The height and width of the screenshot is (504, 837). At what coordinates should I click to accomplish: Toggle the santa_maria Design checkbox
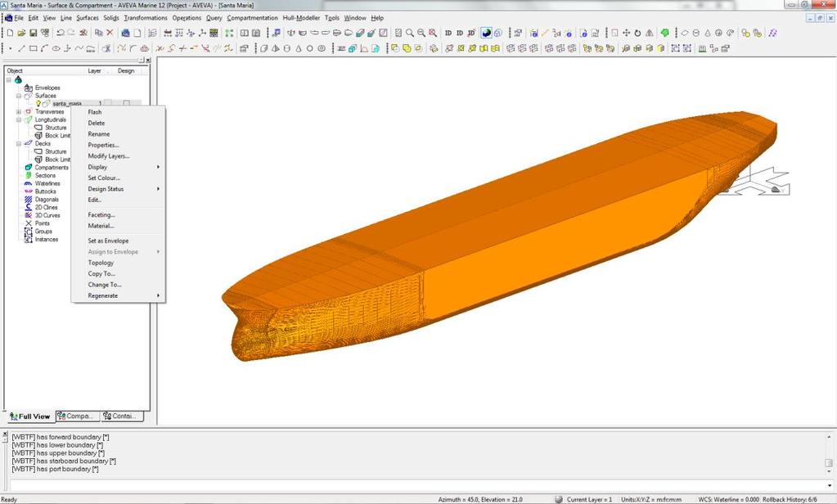(x=127, y=104)
